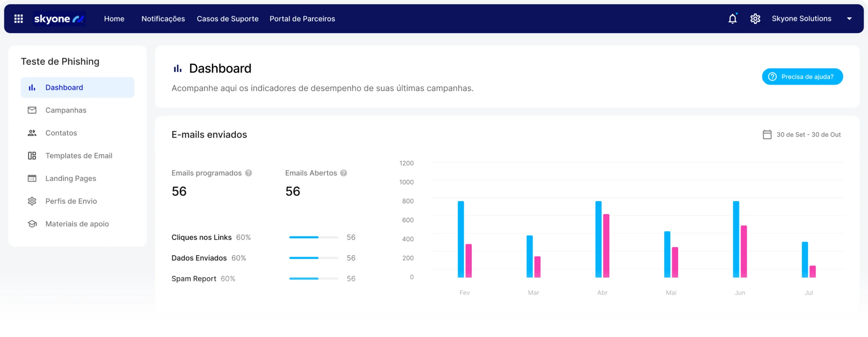Open the Skyone Solutions account menu
The height and width of the screenshot is (337, 868).
coord(801,19)
